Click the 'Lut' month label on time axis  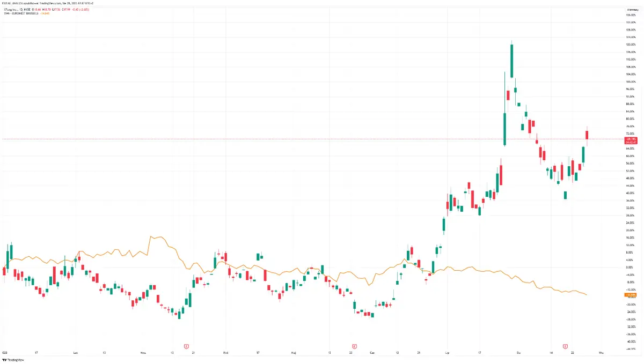pyautogui.click(x=75, y=353)
